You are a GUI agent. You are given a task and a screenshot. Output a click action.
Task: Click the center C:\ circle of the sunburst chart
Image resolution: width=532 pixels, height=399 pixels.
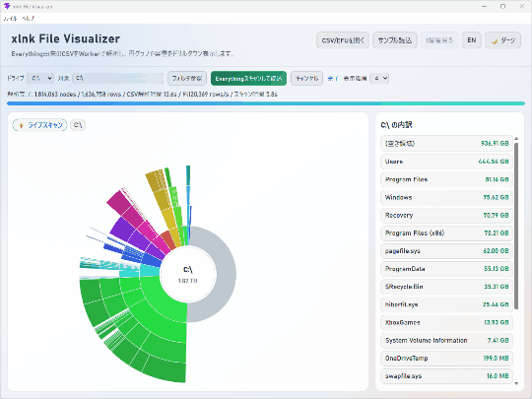click(187, 274)
